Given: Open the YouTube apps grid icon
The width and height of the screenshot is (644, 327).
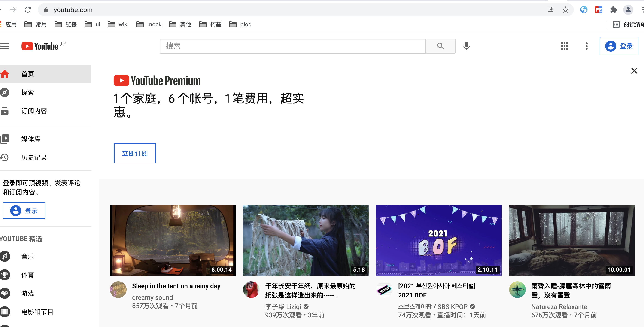Looking at the screenshot, I should pos(564,46).
